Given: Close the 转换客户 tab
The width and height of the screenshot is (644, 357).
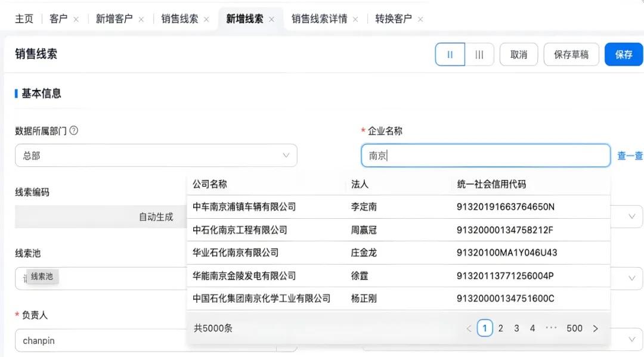Looking at the screenshot, I should (420, 18).
